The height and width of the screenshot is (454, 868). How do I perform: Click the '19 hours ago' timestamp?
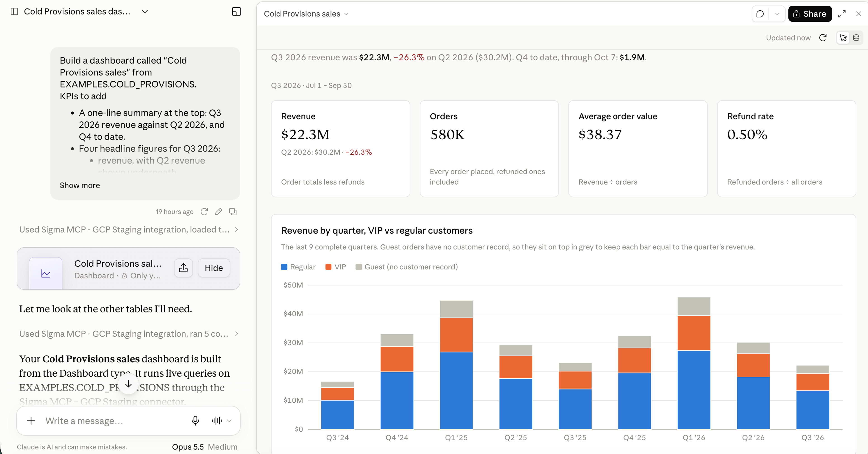[x=175, y=212]
